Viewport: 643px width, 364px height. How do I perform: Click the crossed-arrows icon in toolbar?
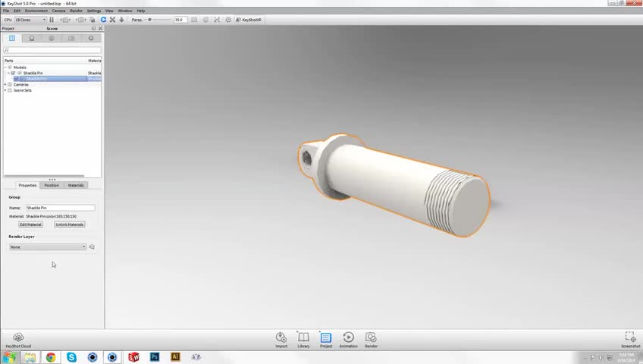tap(112, 20)
